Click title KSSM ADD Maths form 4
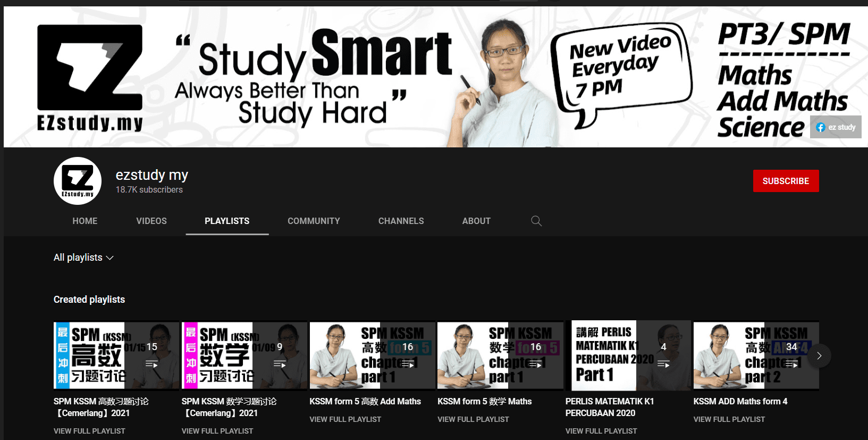The image size is (868, 440). pos(740,401)
